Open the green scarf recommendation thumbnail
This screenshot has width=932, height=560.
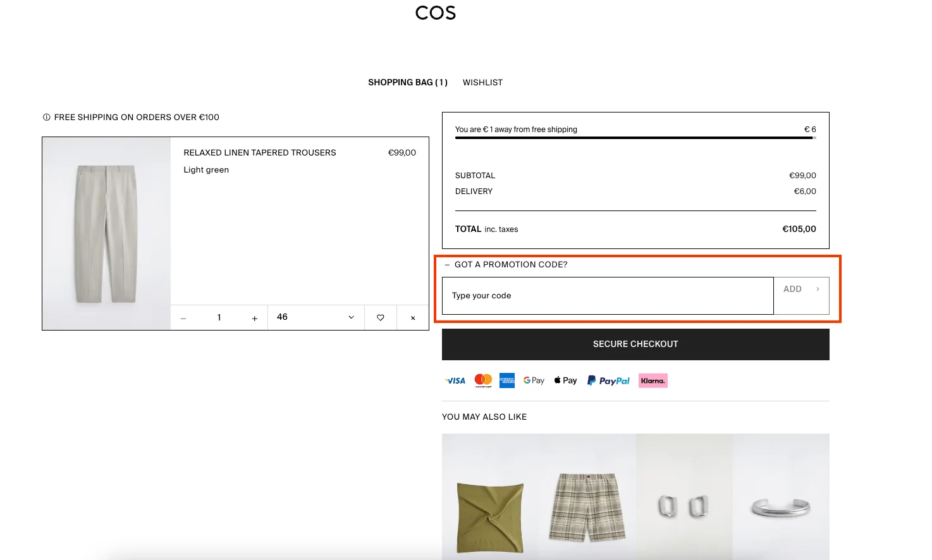point(490,497)
